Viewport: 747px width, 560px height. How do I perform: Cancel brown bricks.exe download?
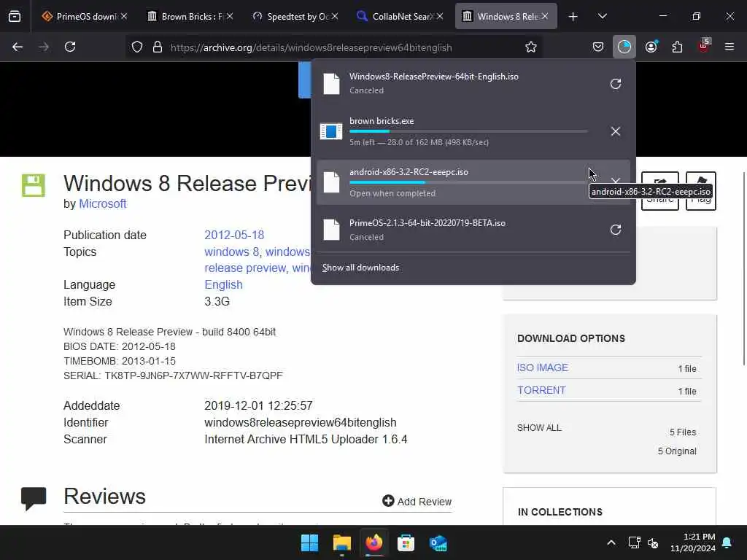tap(616, 131)
